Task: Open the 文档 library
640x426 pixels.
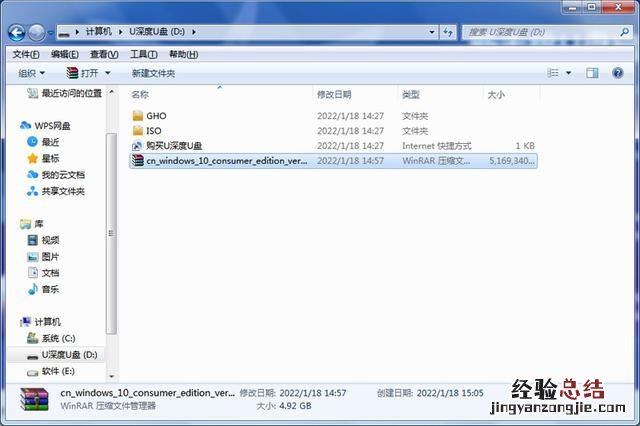Action: pos(43,273)
